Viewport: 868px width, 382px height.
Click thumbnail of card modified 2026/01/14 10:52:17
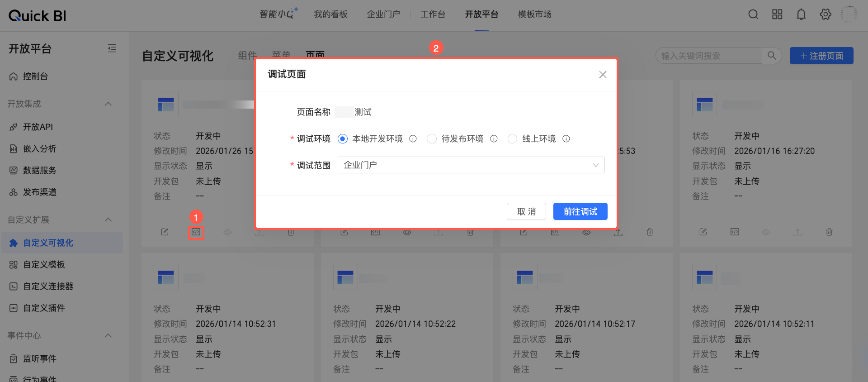525,277
